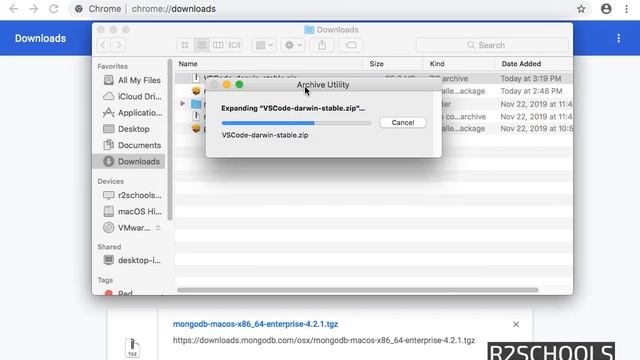This screenshot has height=360, width=640.
Task: Click the Finder horizontal scrollbar
Action: tap(358, 290)
